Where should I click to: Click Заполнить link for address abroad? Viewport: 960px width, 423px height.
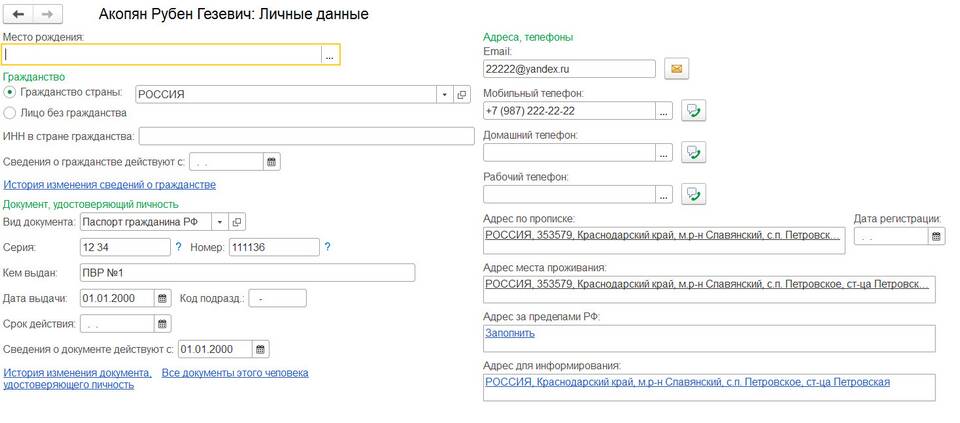click(510, 333)
